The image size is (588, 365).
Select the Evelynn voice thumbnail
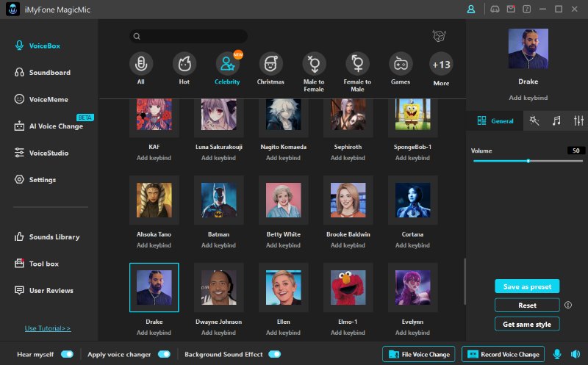412,287
